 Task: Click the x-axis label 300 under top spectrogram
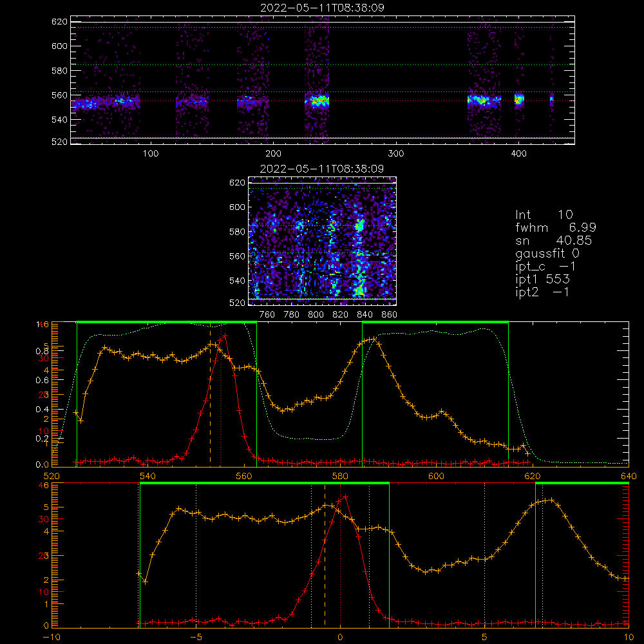pyautogui.click(x=395, y=154)
